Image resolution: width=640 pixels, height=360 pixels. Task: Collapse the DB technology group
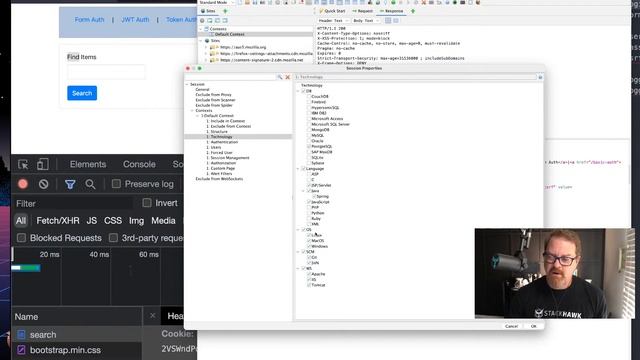point(298,91)
